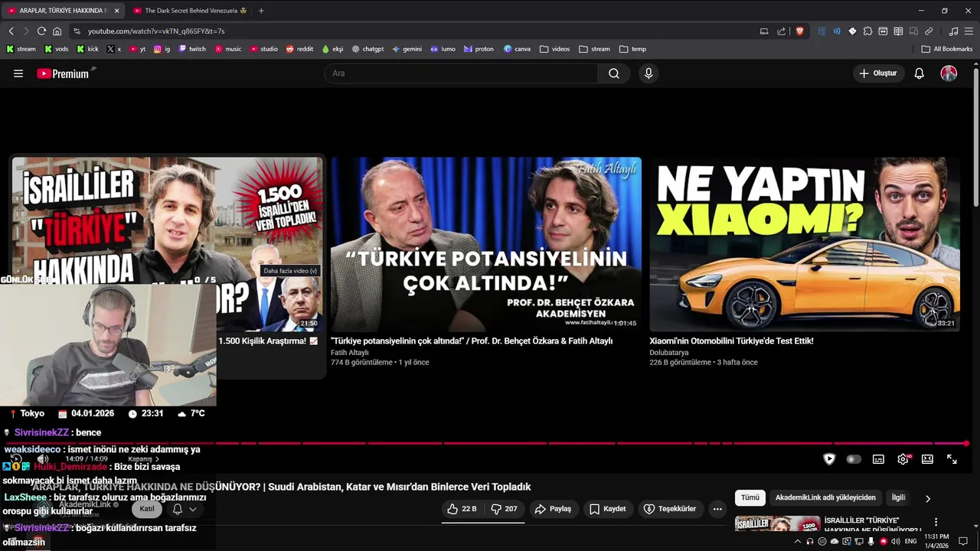
Task: Open the Dolubatarya channel link
Action: coord(669,353)
